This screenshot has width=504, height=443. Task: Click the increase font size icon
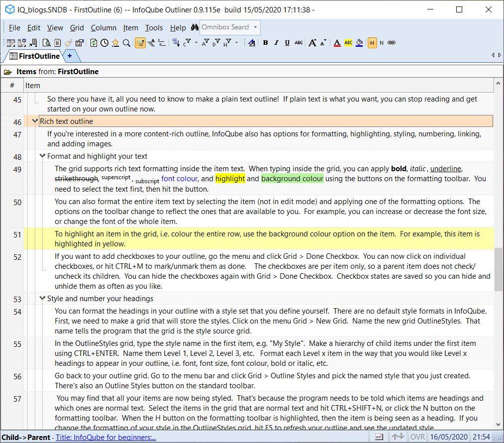[312, 43]
